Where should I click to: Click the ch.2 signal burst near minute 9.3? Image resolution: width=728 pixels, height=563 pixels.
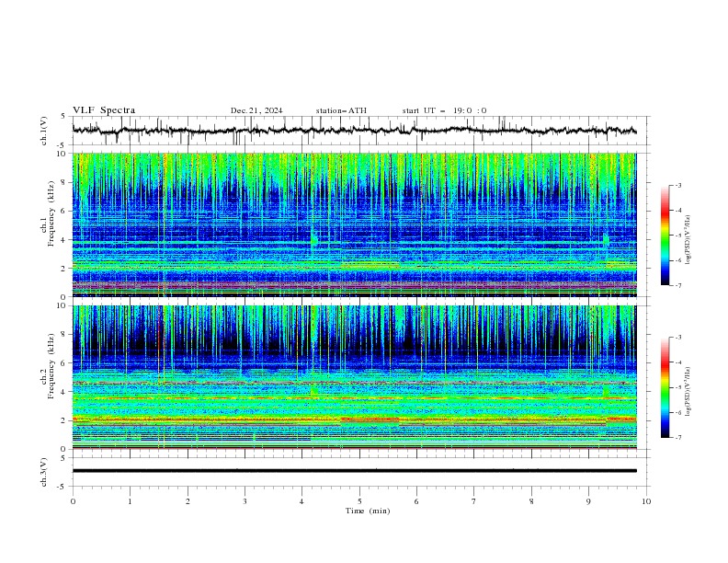coord(606,391)
